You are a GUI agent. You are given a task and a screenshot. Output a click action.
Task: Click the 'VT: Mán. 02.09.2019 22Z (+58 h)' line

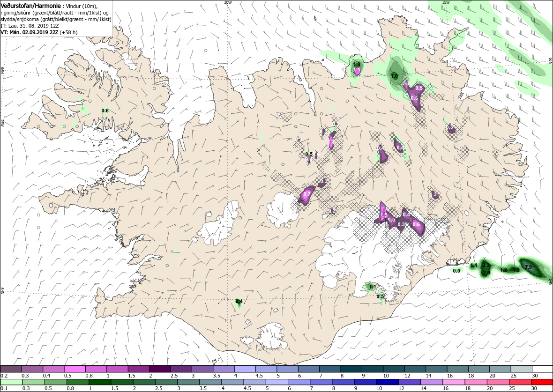coord(39,32)
